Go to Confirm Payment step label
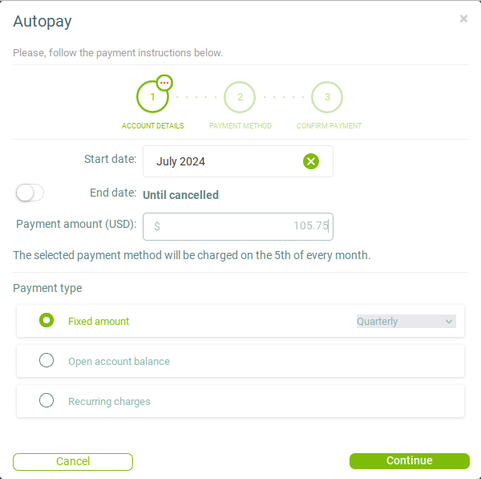The height and width of the screenshot is (479, 481). 329,126
